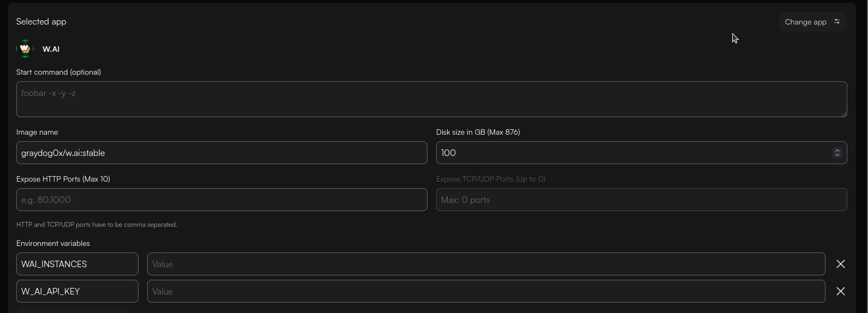
Task: Click the Change app button
Action: [x=812, y=22]
